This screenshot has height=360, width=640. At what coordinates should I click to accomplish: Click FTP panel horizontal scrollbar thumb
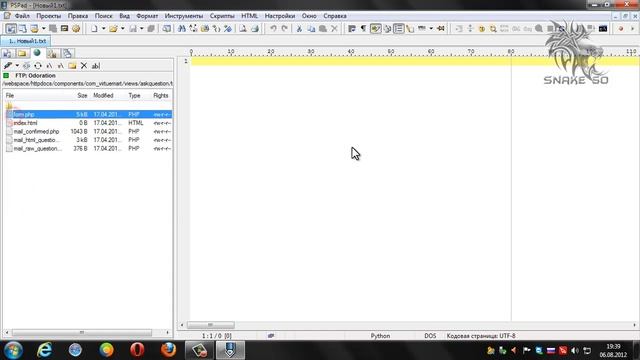click(x=82, y=333)
